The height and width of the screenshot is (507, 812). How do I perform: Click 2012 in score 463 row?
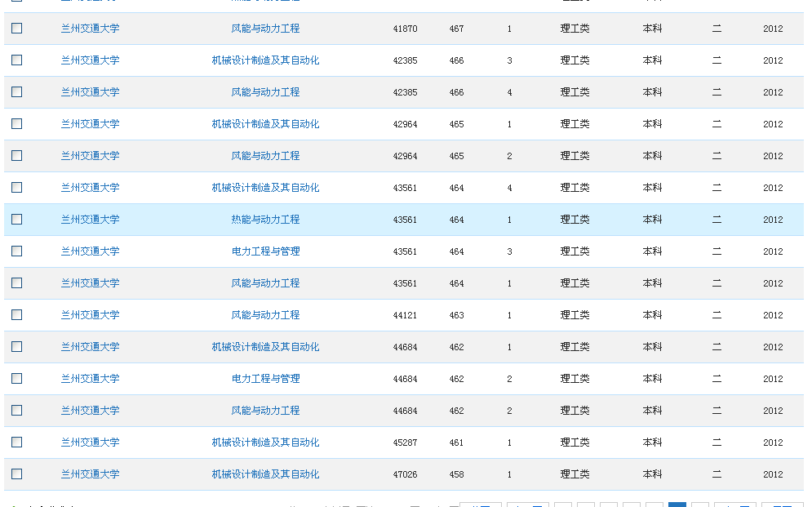pos(773,315)
